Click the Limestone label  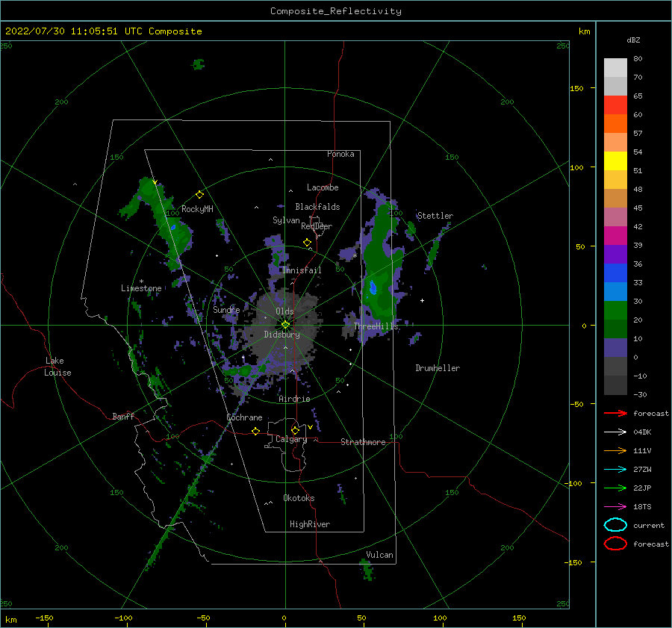point(141,288)
